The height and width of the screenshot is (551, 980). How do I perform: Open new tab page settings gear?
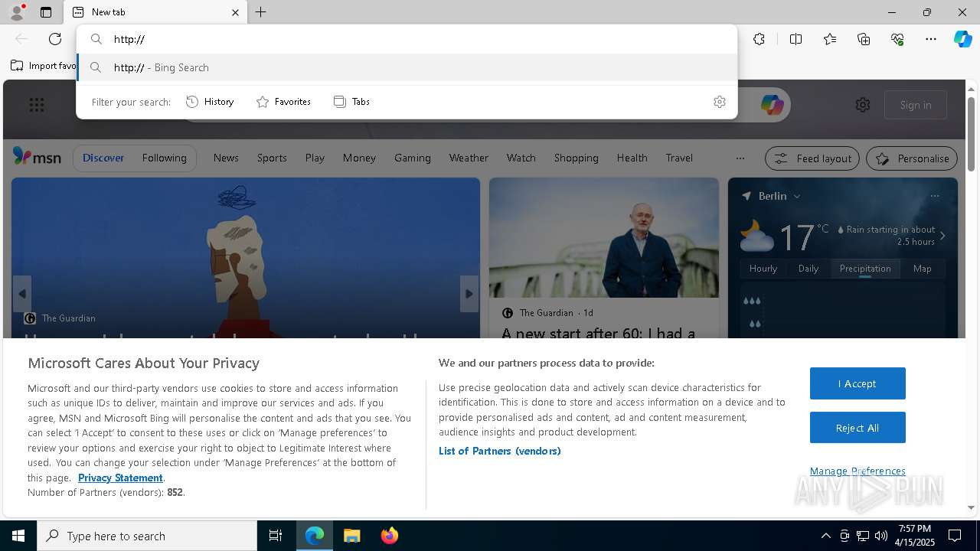click(863, 105)
